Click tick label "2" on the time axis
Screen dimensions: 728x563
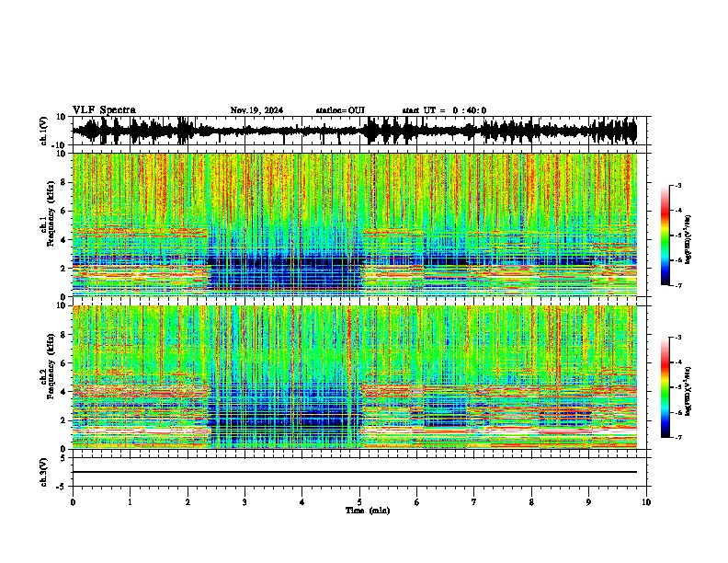point(188,502)
